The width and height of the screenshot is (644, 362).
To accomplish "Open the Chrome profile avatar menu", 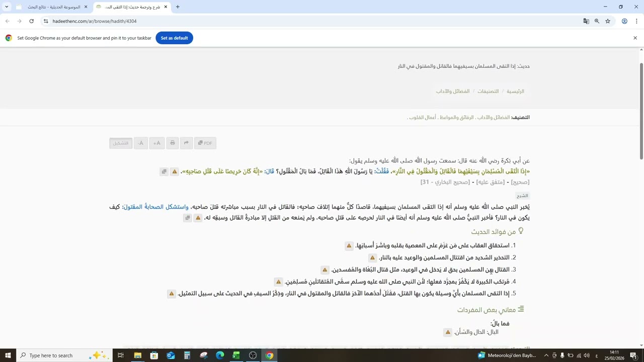I will pyautogui.click(x=624, y=21).
